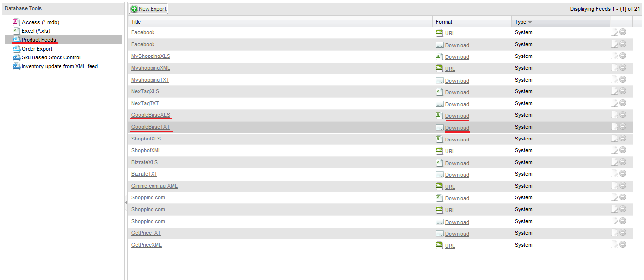644x280 pixels.
Task: Click Download link for GoogleBaseXLS
Action: click(457, 116)
